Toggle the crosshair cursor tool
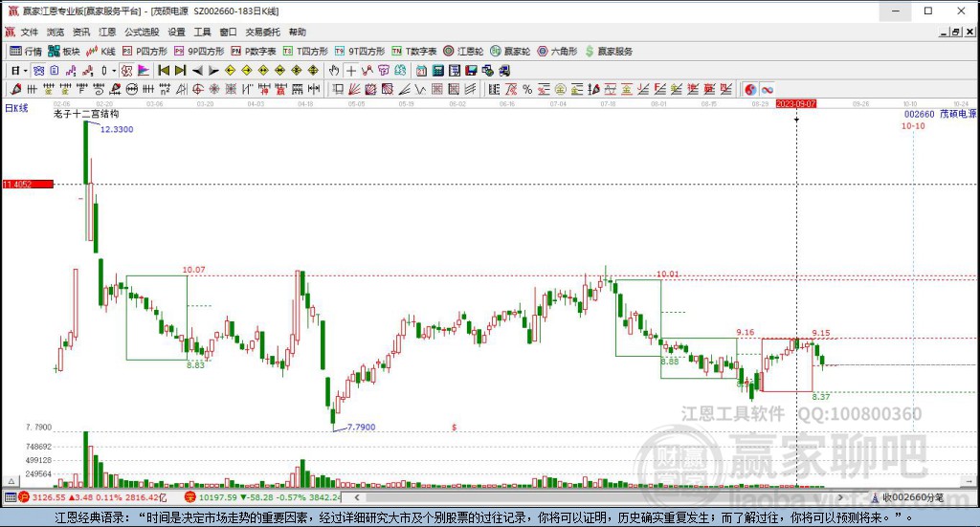 [351, 71]
